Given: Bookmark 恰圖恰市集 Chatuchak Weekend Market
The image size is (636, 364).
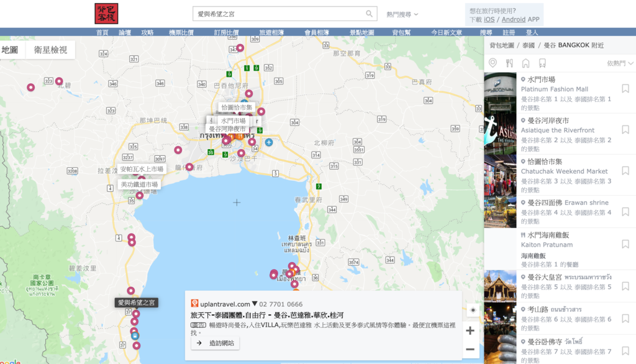Looking at the screenshot, I should coord(625,170).
